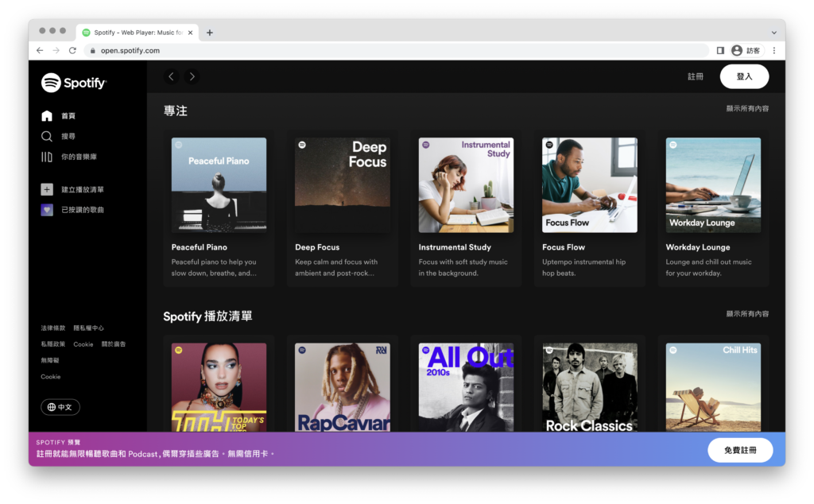Open the 私隱政策 footer link
The width and height of the screenshot is (814, 504).
(x=53, y=344)
